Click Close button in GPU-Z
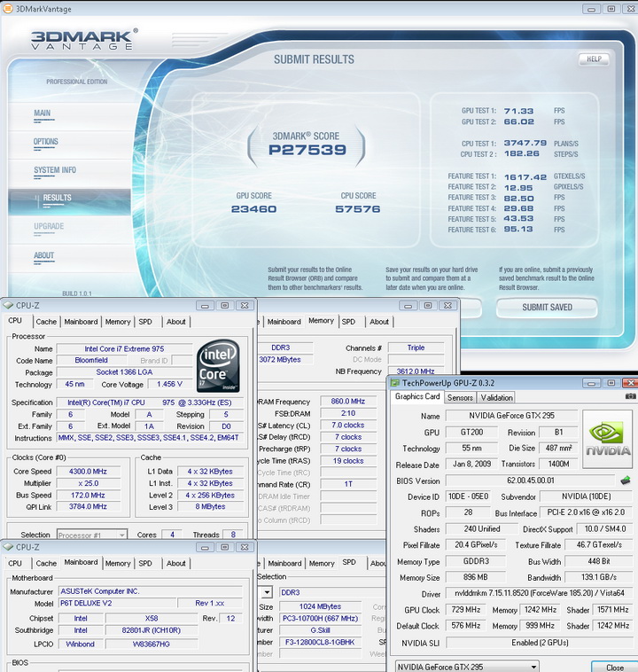 [x=614, y=667]
